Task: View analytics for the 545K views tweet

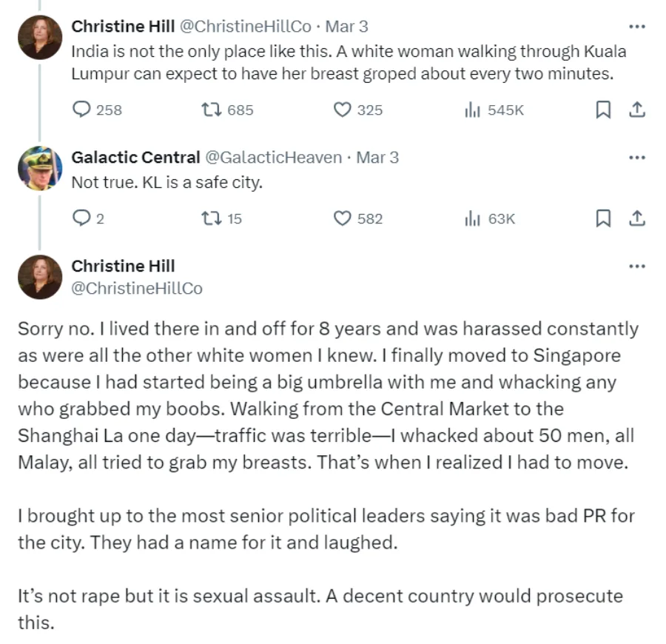Action: pos(471,110)
